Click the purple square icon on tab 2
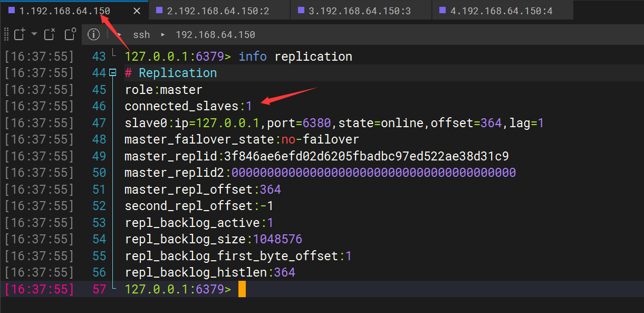Screen dimensions: 644x313 coord(159,10)
